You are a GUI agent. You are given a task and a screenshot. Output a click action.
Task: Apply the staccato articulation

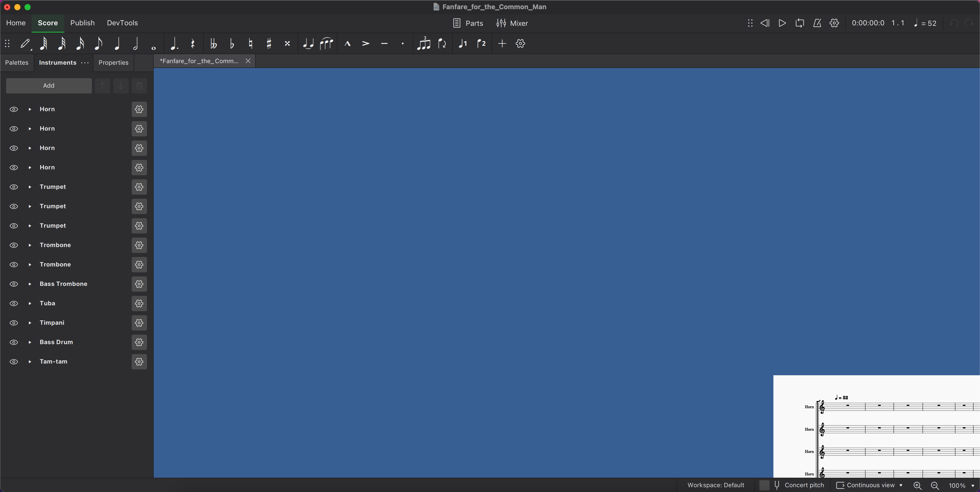pyautogui.click(x=402, y=43)
